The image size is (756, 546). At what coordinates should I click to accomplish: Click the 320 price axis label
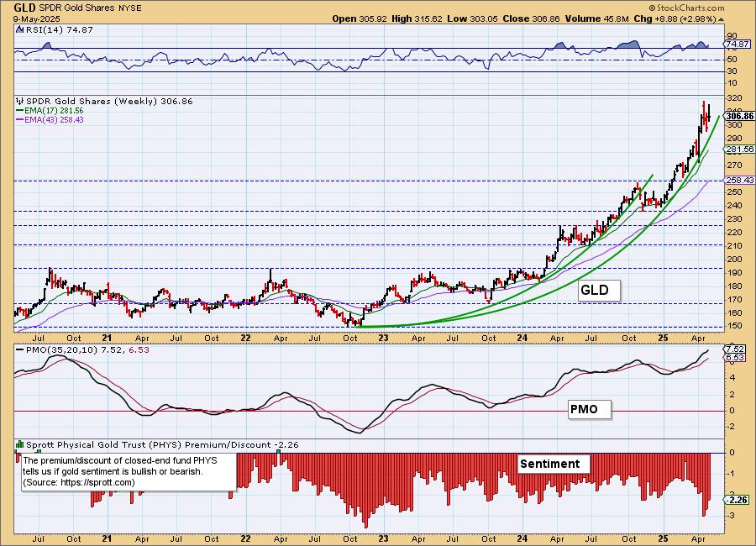click(x=735, y=98)
